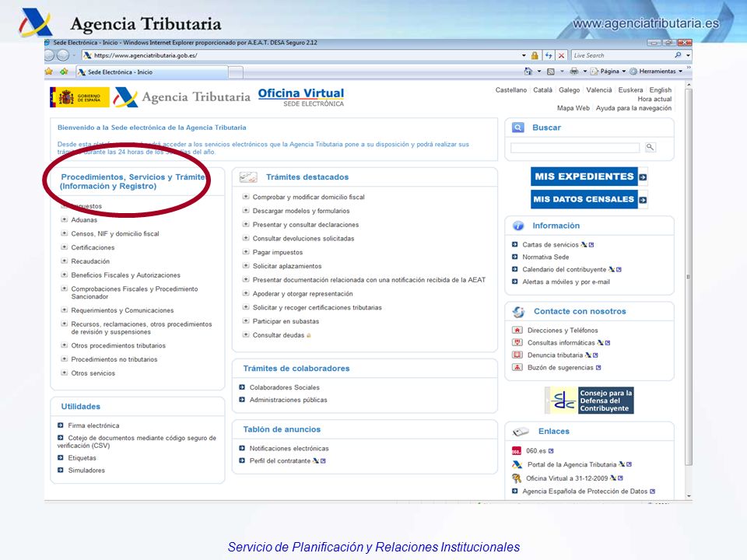This screenshot has height=560, width=747.
Task: Click the security padlock icon in address bar
Action: tap(535, 55)
